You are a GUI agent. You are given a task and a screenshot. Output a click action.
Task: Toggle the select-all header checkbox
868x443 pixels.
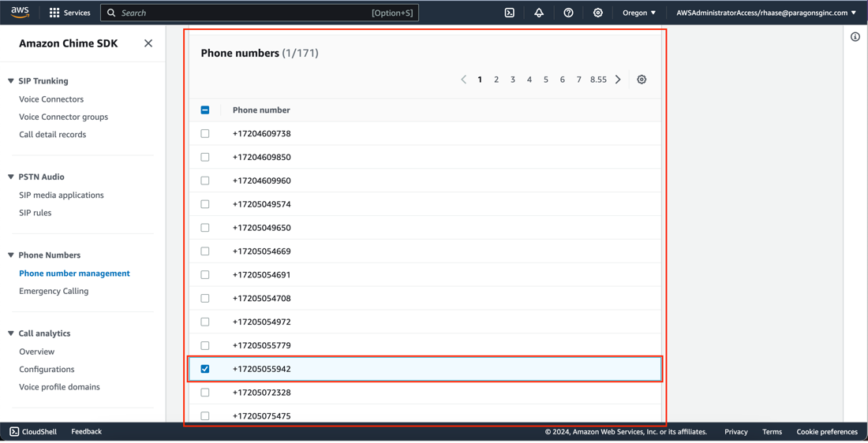pos(205,110)
